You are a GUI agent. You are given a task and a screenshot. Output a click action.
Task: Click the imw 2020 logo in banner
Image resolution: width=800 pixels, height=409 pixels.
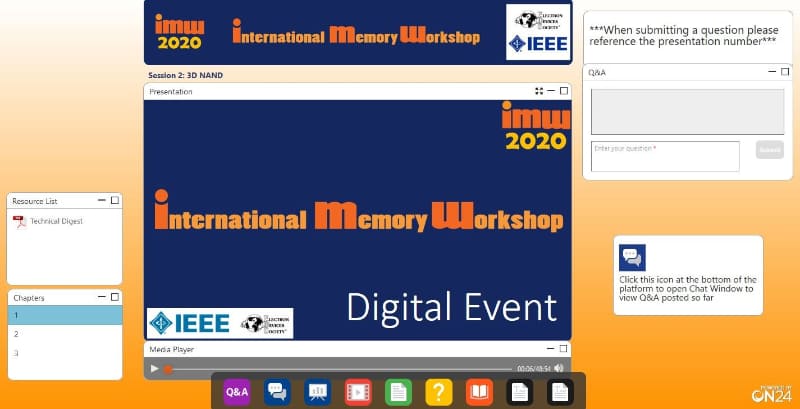coord(179,31)
